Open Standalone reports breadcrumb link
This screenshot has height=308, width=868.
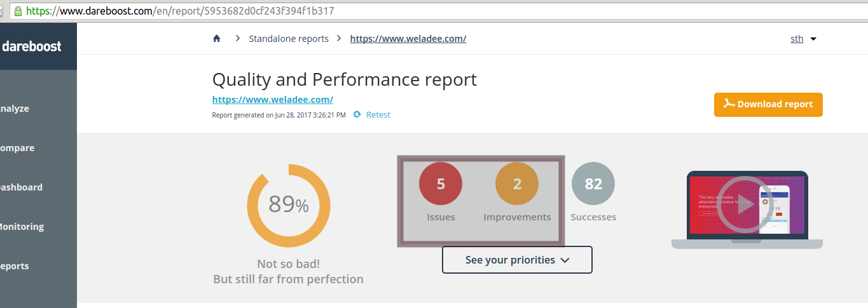(x=289, y=39)
